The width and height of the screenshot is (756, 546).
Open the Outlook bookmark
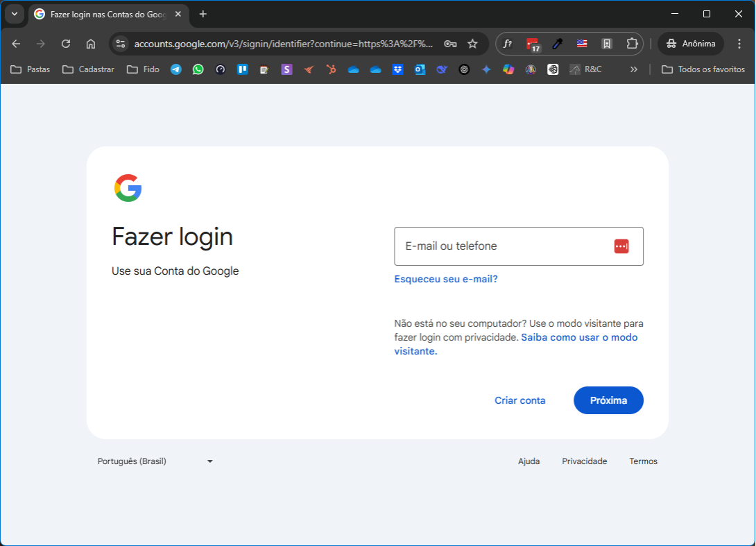pos(420,69)
